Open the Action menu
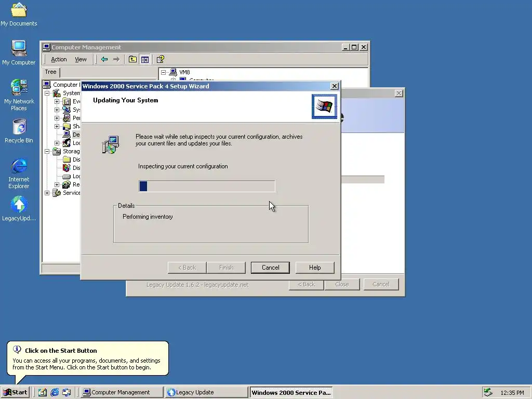The height and width of the screenshot is (399, 532). tap(59, 59)
